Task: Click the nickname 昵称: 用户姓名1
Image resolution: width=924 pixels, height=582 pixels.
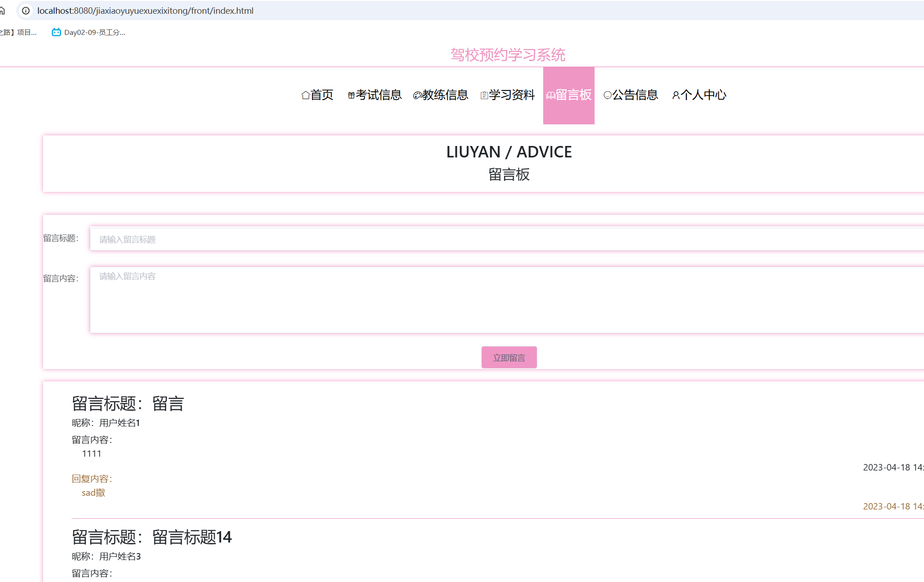Action: pos(106,423)
